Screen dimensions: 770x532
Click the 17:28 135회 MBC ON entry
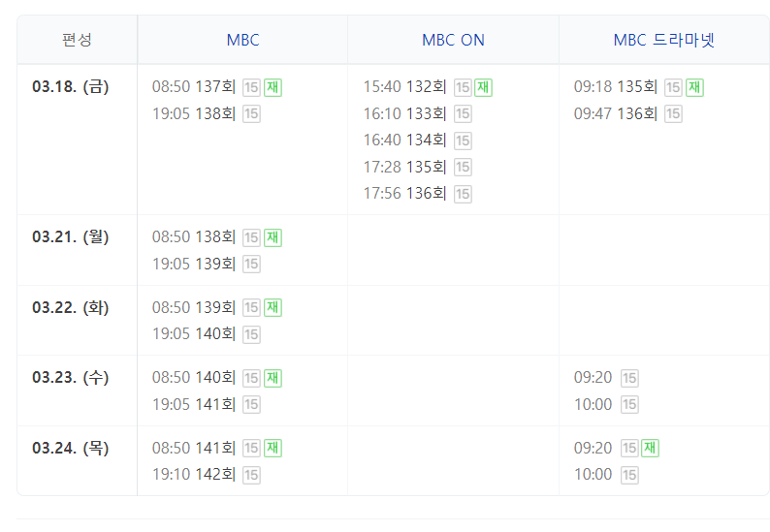coord(404,167)
